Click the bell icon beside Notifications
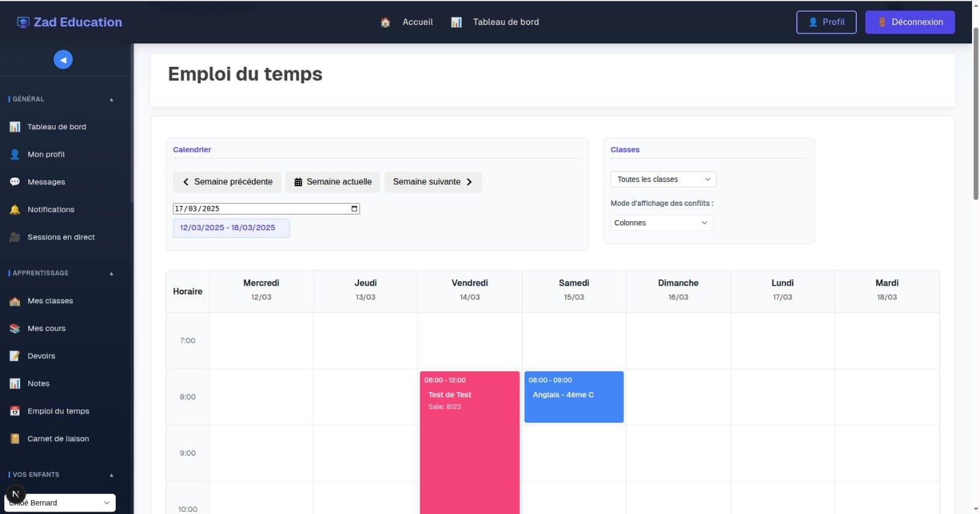Image resolution: width=980 pixels, height=514 pixels. coord(15,210)
